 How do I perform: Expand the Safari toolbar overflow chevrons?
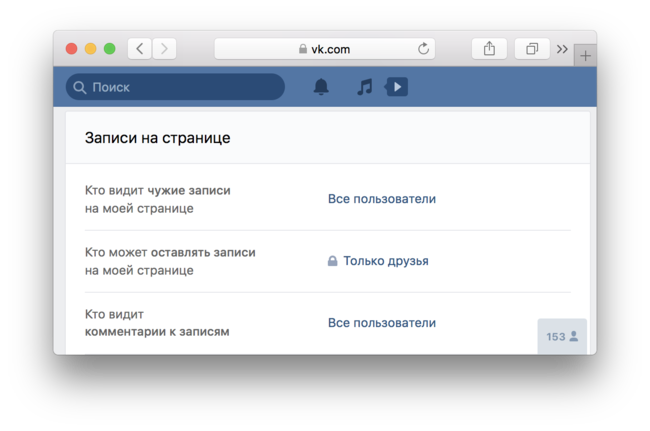(x=562, y=49)
